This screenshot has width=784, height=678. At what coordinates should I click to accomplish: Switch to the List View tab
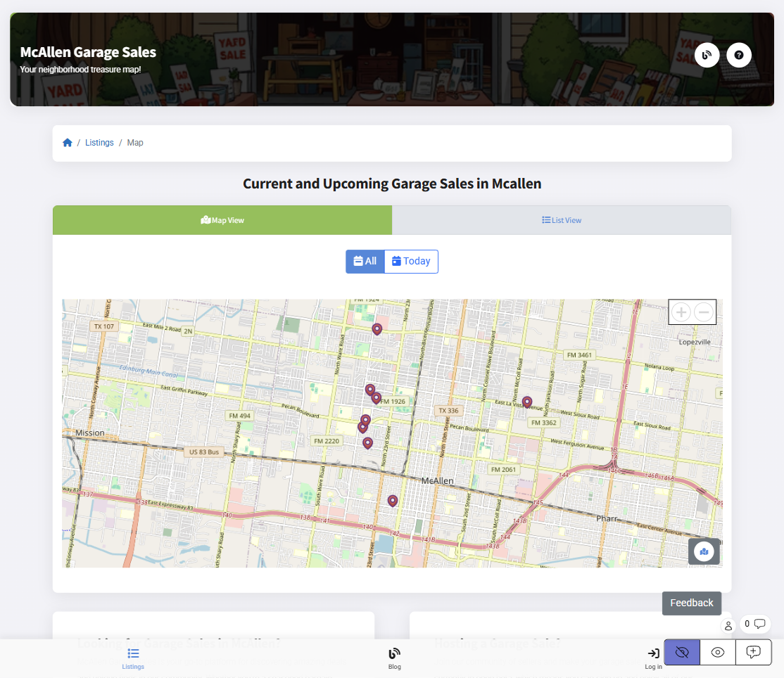click(561, 220)
